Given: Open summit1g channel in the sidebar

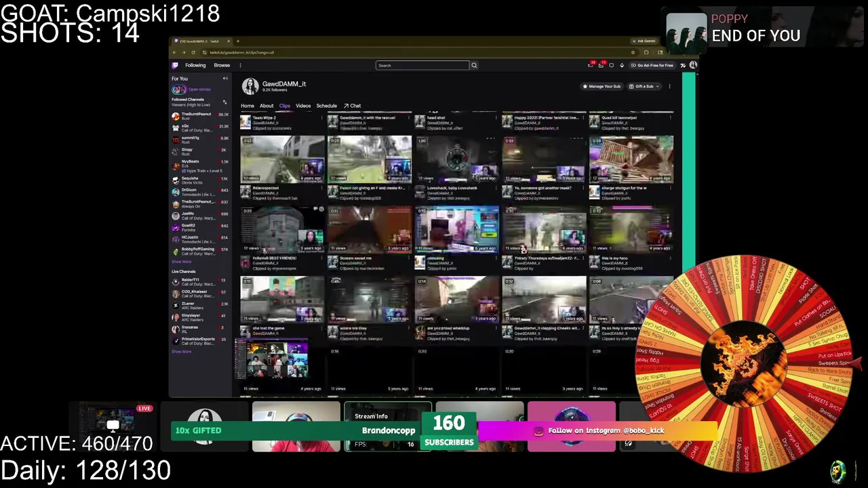Looking at the screenshot, I should point(201,140).
